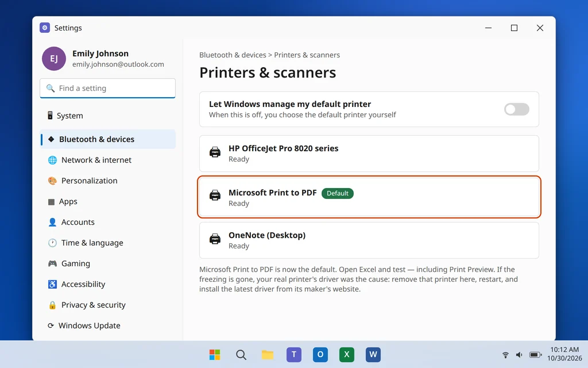Maximize the Settings window
The width and height of the screenshot is (588, 368).
click(514, 28)
